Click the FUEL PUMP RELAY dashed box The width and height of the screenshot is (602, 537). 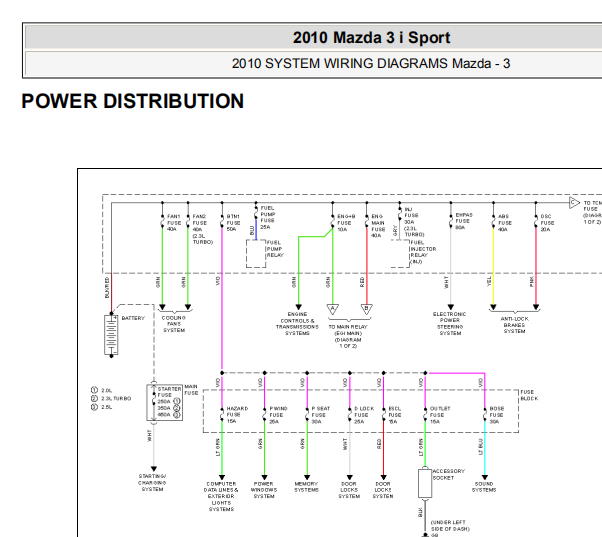[x=256, y=254]
